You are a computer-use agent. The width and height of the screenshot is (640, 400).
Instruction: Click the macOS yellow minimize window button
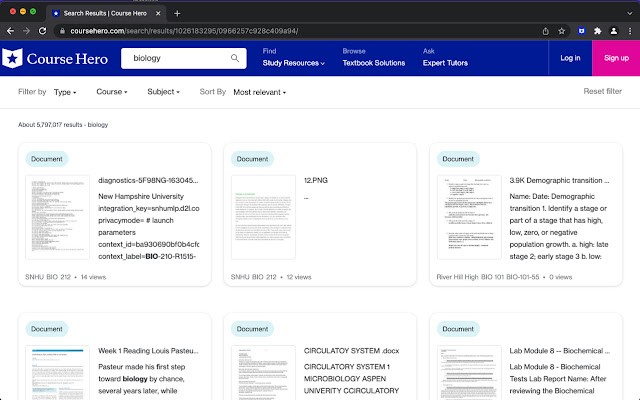(x=23, y=11)
